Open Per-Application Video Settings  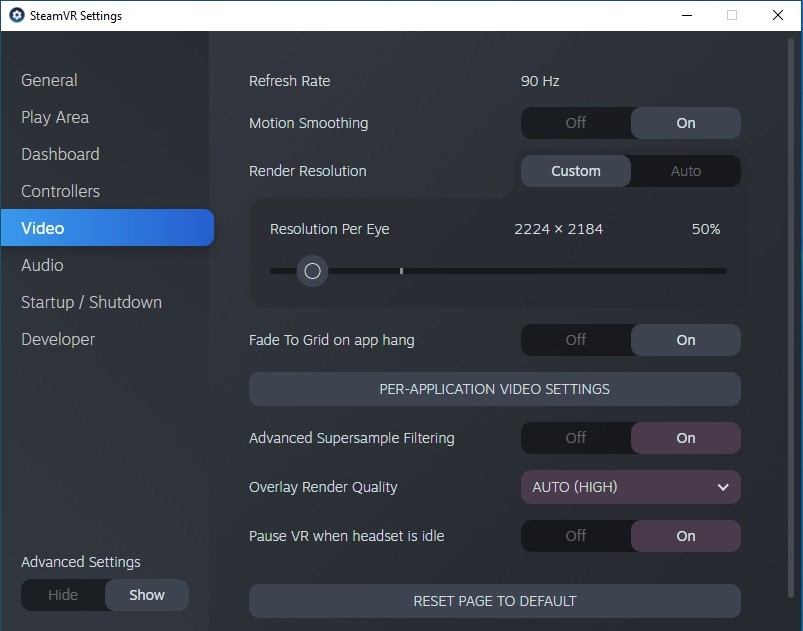point(495,389)
